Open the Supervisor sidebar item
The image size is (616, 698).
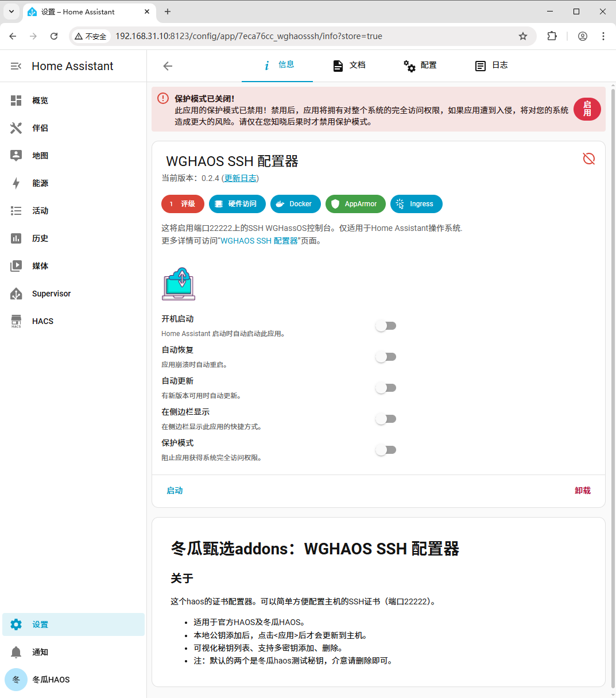click(x=73, y=294)
